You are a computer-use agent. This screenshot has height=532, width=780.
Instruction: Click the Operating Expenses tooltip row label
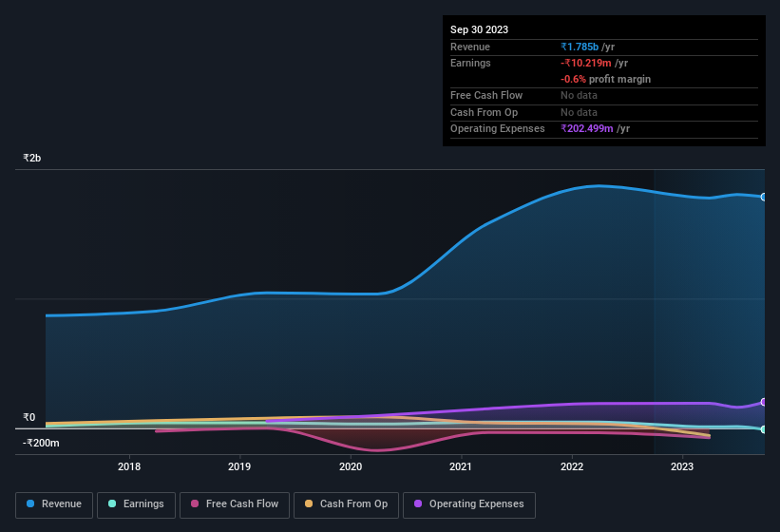coord(498,128)
